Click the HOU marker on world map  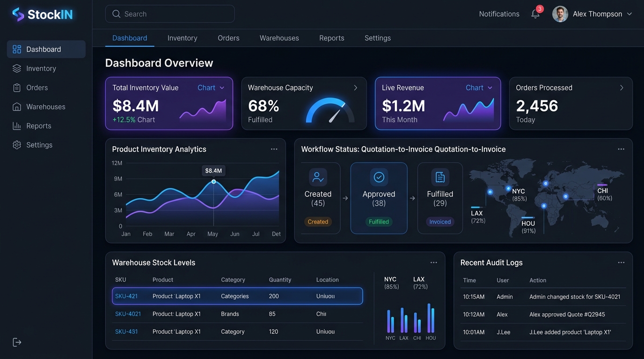pos(544,206)
